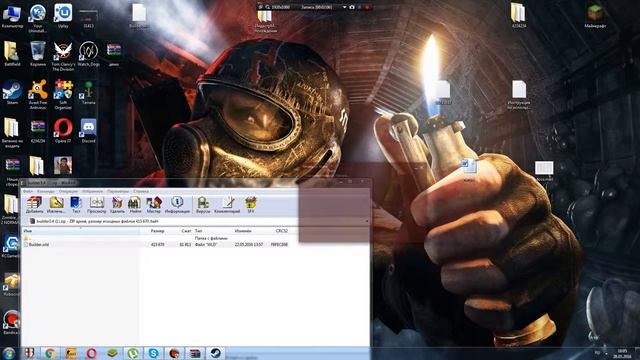Open the Просмотр (View) toolbar icon
The width and height of the screenshot is (640, 360).
(x=97, y=205)
